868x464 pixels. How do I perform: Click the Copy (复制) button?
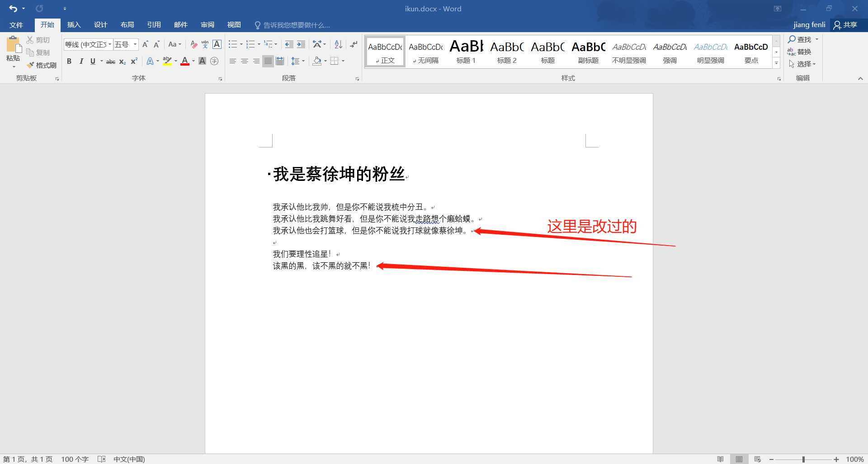point(38,52)
